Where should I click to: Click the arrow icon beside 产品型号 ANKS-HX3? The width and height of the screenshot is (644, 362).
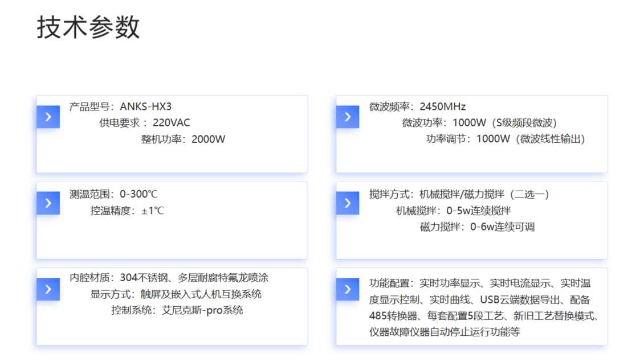[48, 117]
